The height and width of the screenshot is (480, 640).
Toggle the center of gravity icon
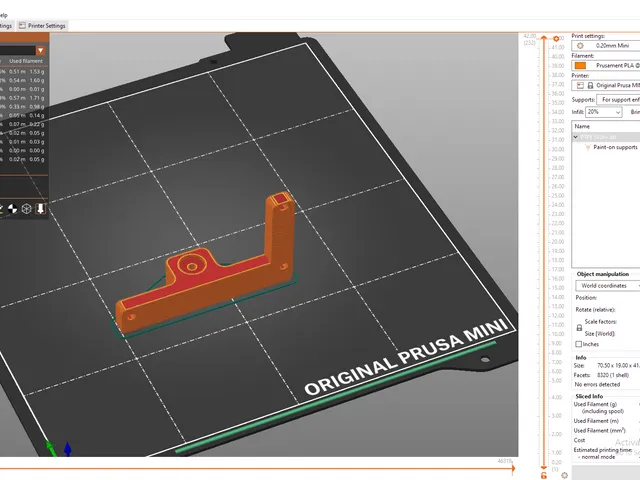(x=13, y=209)
